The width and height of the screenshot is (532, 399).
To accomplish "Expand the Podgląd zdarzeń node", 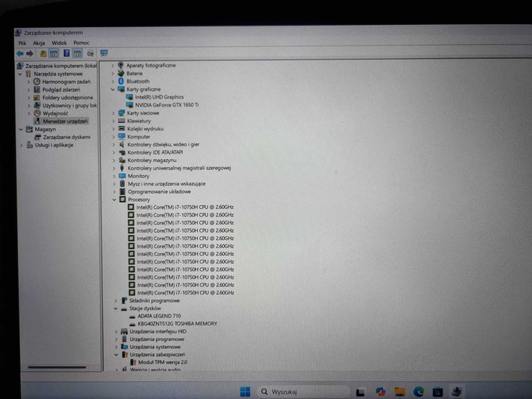I will (29, 90).
